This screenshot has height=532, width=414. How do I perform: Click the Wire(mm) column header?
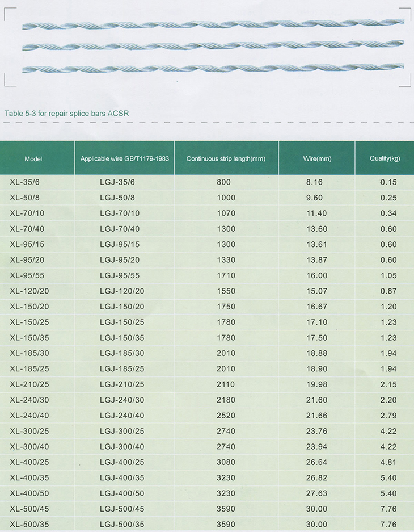point(317,158)
